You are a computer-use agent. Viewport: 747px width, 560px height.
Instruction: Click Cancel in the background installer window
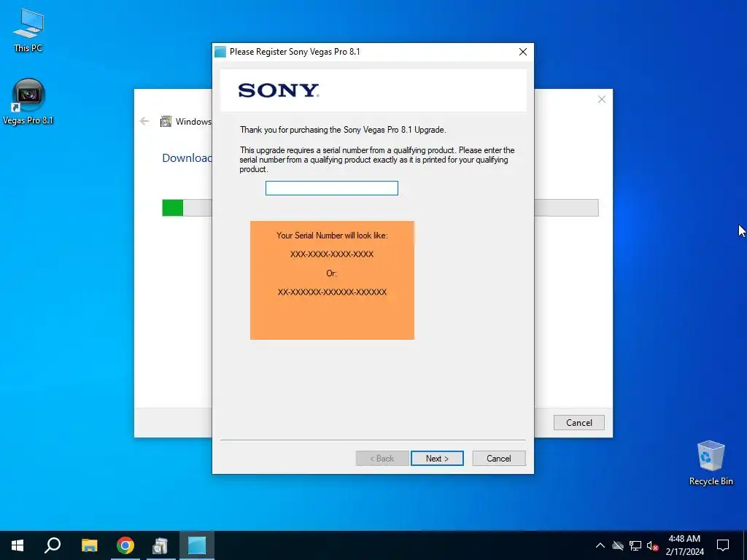click(578, 422)
